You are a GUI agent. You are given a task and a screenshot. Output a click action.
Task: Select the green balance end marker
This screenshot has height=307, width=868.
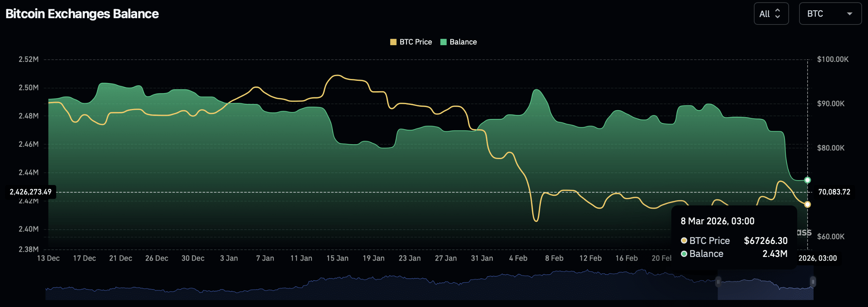pos(807,180)
